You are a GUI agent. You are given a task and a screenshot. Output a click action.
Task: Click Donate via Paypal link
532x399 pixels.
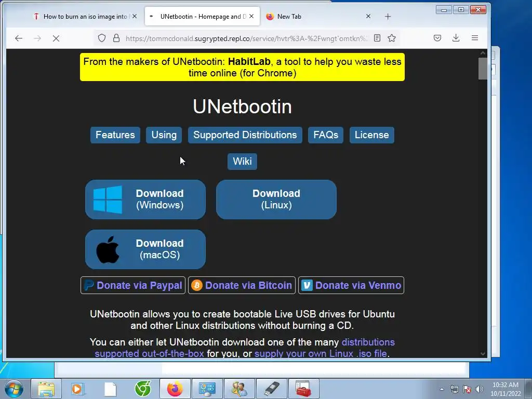[x=133, y=285]
